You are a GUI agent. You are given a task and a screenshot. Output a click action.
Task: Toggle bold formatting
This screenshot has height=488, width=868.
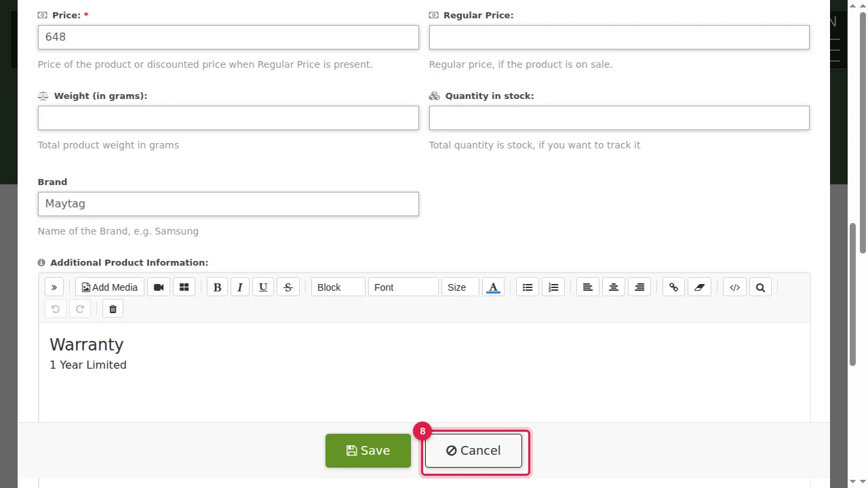(217, 287)
